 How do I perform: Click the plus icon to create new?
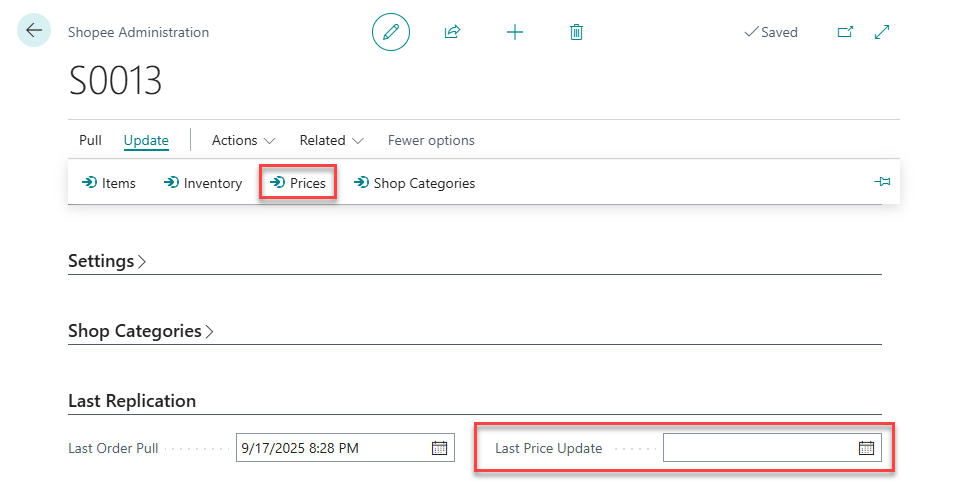(x=515, y=32)
